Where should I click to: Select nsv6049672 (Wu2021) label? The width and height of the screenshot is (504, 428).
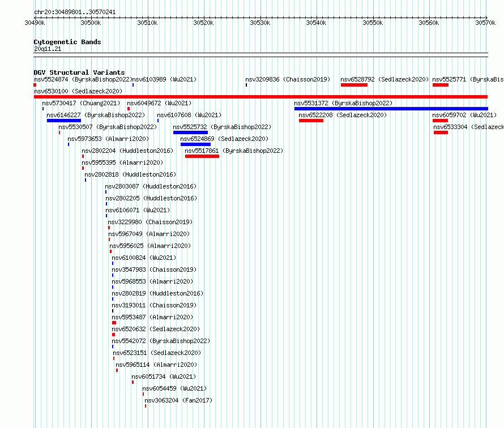(159, 103)
